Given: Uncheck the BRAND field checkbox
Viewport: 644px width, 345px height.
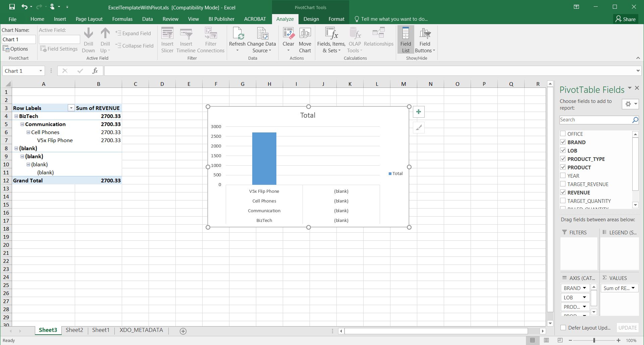Looking at the screenshot, I should click(563, 142).
